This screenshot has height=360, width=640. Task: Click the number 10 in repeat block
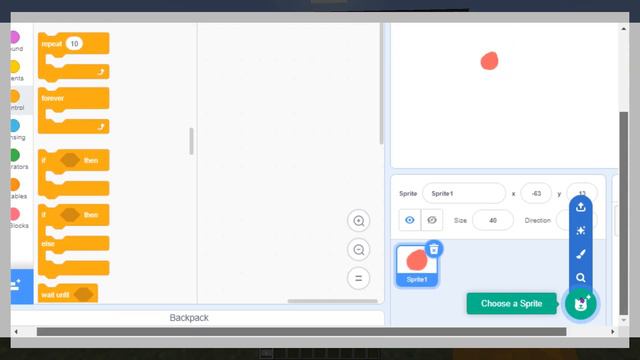(x=74, y=44)
